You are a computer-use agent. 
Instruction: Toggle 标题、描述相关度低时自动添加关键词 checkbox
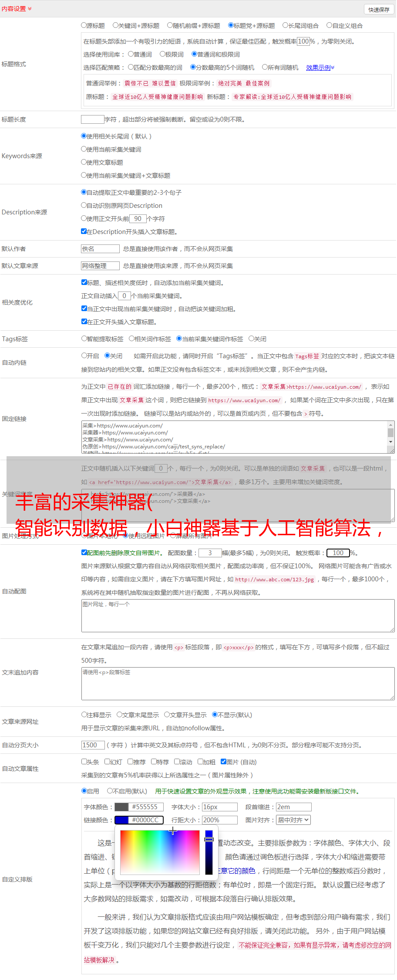pyautogui.click(x=84, y=282)
